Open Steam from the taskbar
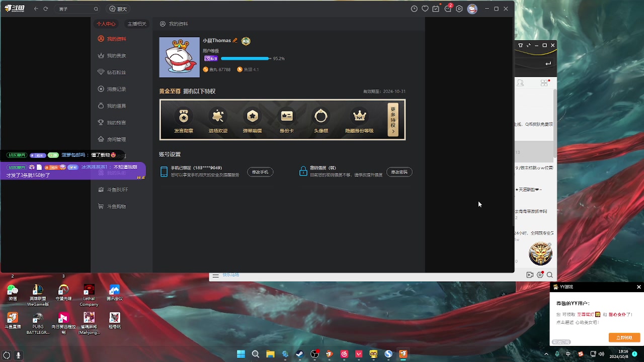644x362 pixels. tap(299, 354)
